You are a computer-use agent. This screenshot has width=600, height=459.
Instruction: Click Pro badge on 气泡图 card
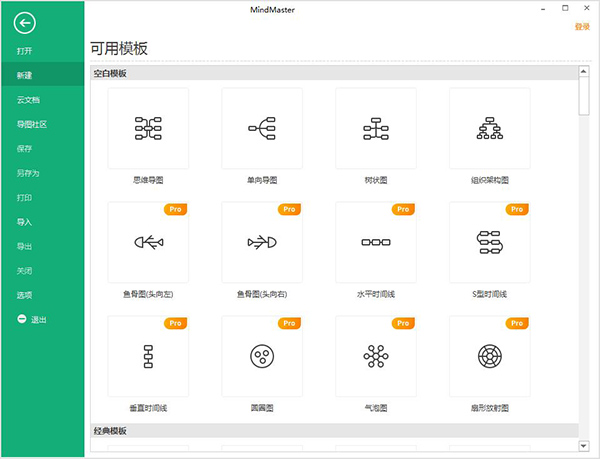403,323
